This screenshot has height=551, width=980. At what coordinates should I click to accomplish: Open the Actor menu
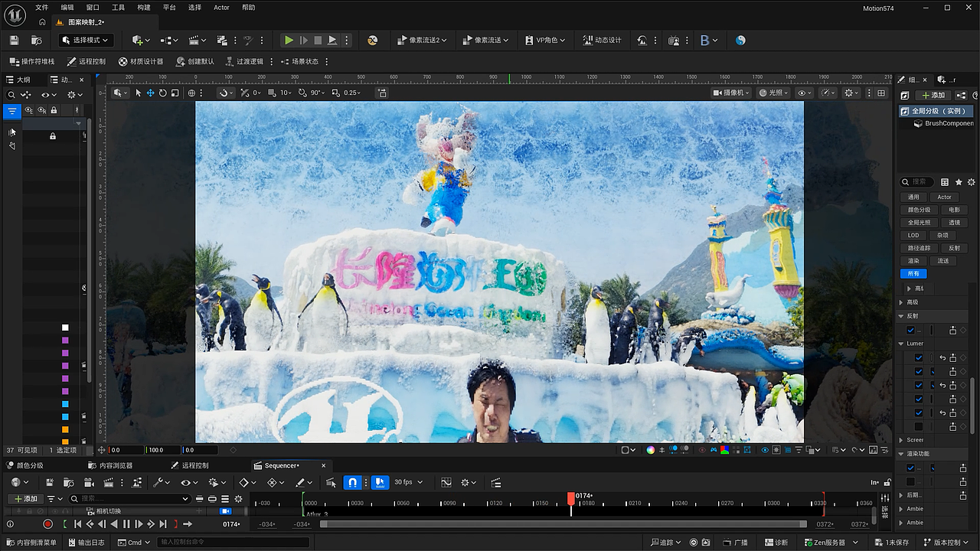[221, 8]
